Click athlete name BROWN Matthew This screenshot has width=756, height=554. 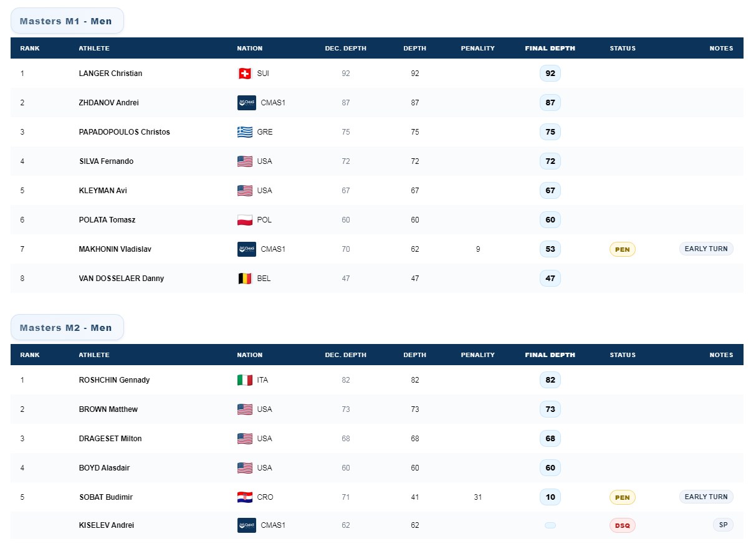point(108,409)
